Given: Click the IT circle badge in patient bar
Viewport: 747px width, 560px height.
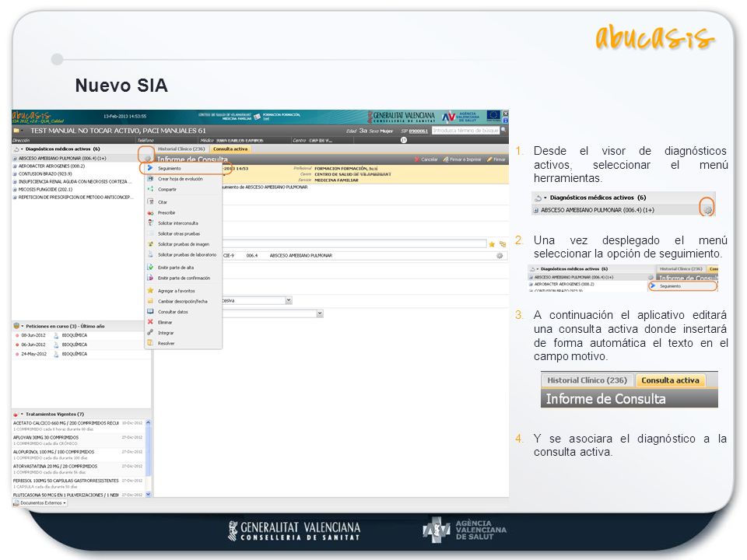Looking at the screenshot, I should coord(404,140).
